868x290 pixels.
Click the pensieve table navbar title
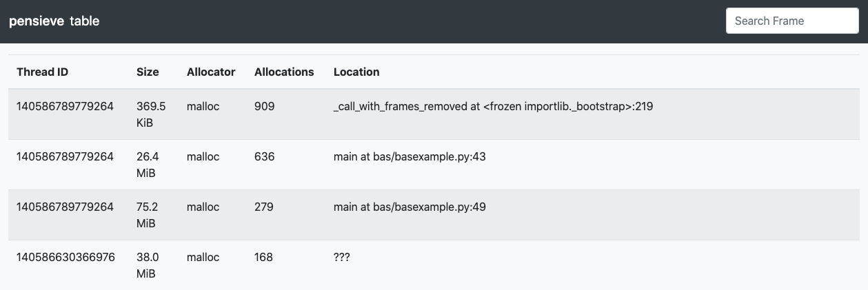(x=54, y=21)
